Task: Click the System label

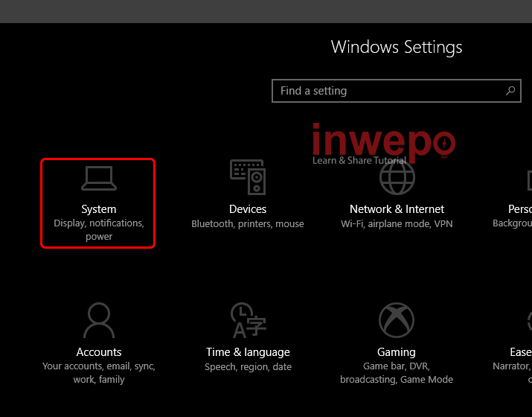Action: coord(99,209)
